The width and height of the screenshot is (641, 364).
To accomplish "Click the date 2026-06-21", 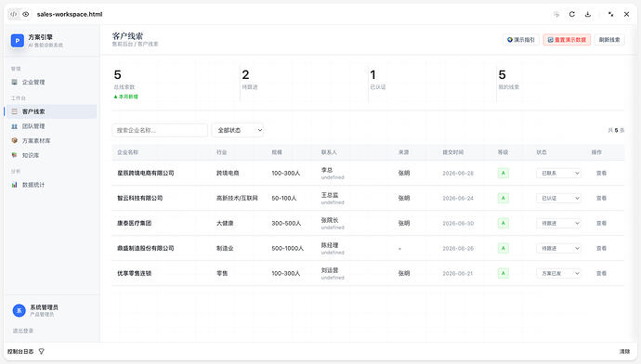I will pos(458,273).
